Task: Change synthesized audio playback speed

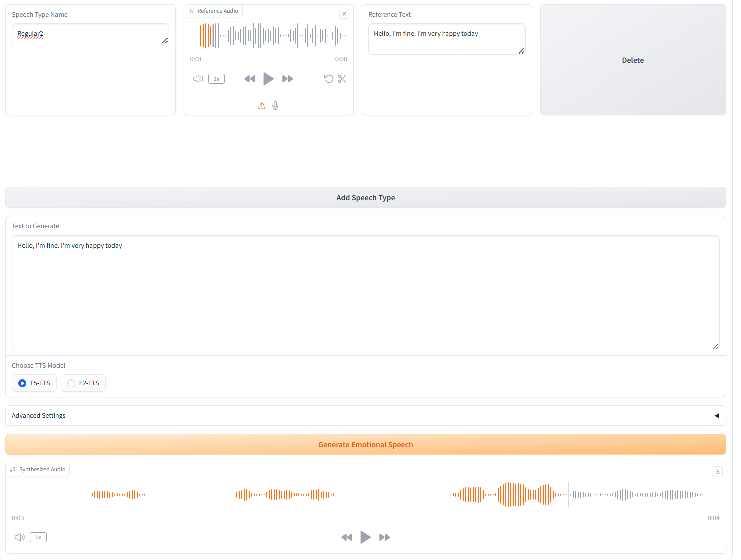Action: [x=38, y=537]
